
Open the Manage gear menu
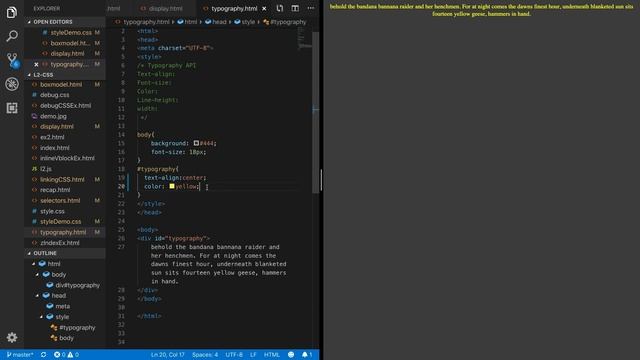coord(12,338)
